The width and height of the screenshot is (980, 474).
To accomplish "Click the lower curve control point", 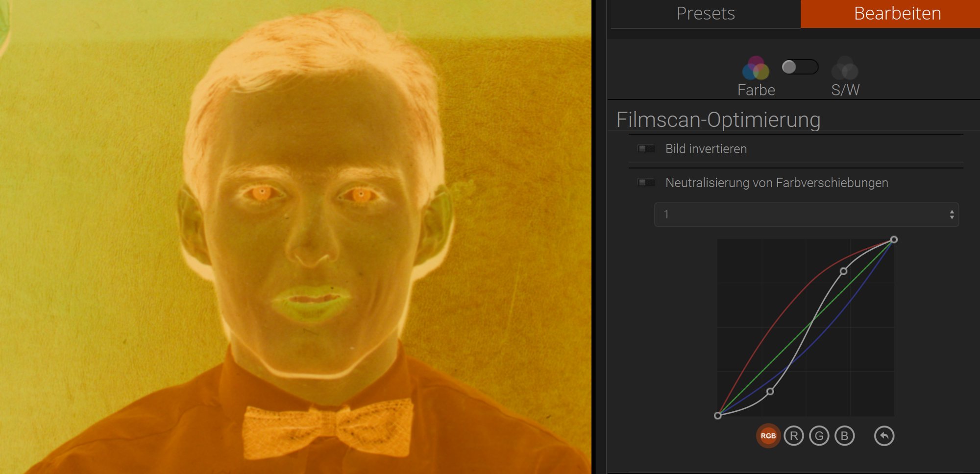I will click(x=770, y=391).
